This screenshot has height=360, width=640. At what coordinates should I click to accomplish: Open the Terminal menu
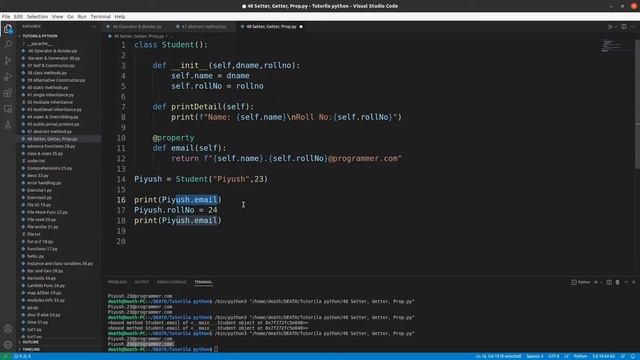100,17
